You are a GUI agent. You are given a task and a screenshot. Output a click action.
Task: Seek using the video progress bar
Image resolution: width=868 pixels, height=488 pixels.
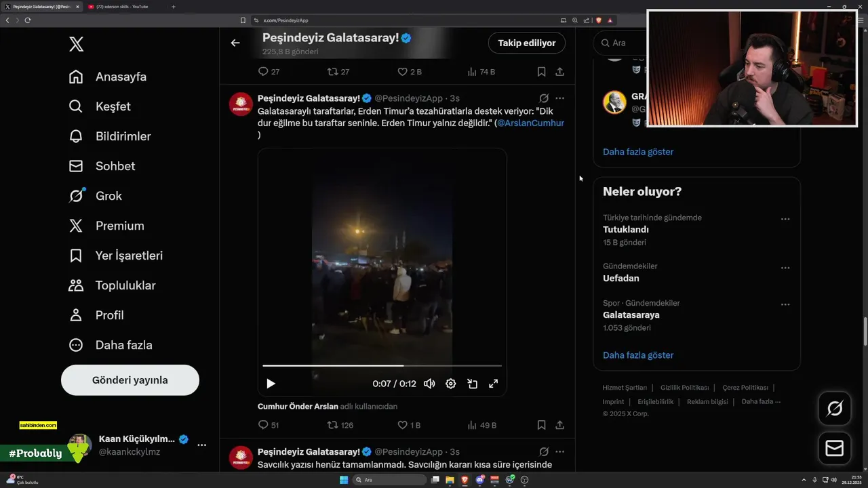pyautogui.click(x=382, y=366)
